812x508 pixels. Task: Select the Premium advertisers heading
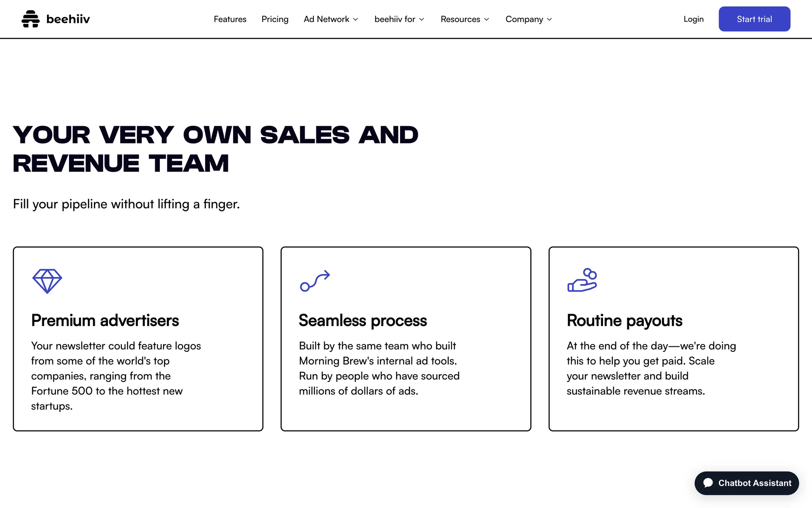click(105, 320)
